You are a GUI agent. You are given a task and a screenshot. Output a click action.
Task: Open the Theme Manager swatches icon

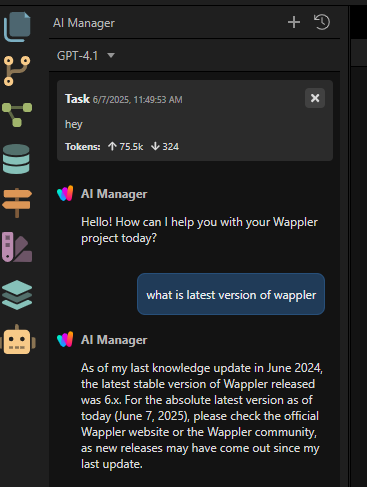17,247
